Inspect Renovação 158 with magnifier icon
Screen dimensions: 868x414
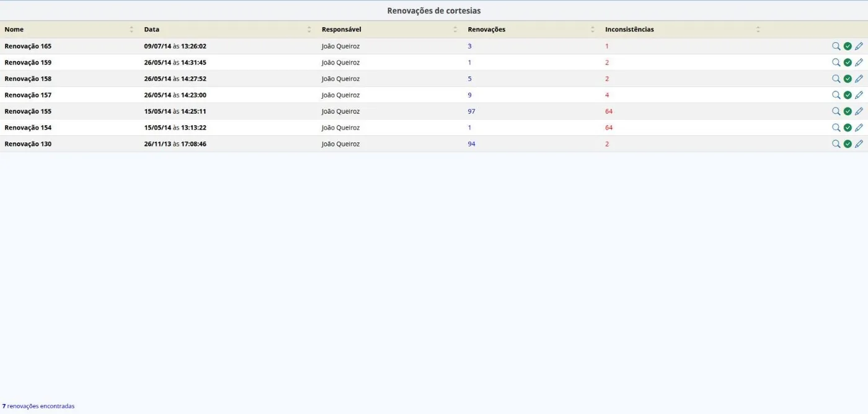(836, 79)
